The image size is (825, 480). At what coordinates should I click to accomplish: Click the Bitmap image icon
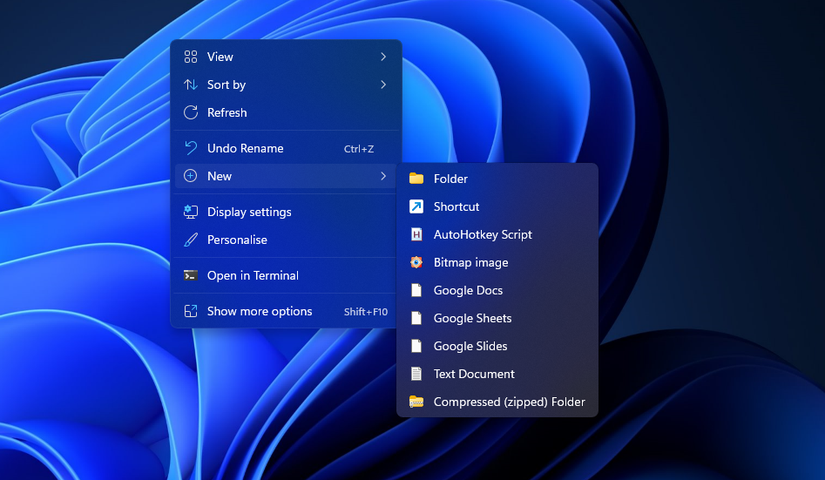pos(416,262)
